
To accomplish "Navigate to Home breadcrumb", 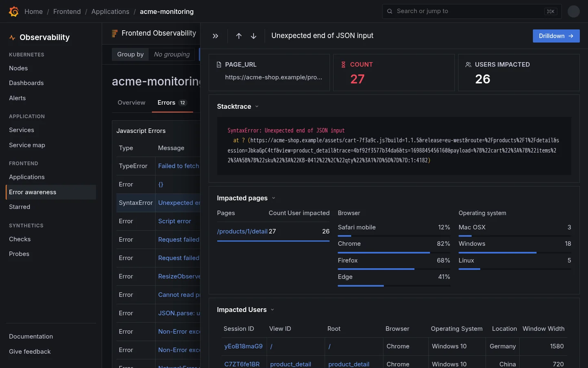I will tap(33, 11).
